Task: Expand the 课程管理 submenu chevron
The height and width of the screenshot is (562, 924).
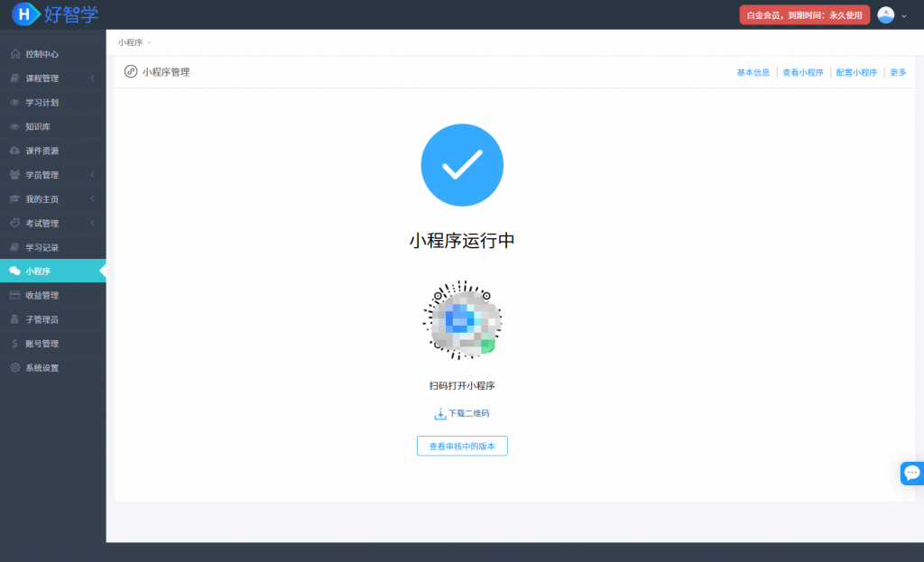Action: click(92, 78)
